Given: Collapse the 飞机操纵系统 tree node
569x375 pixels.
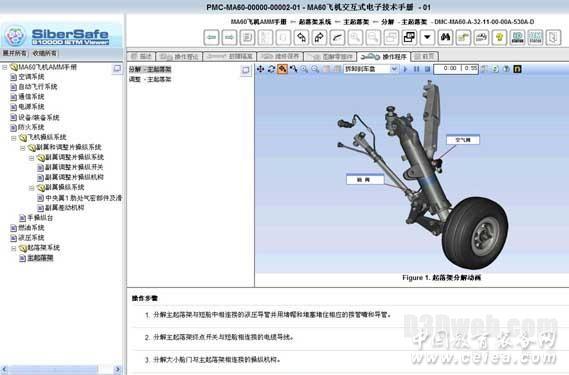Looking at the screenshot, I should click(14, 138).
